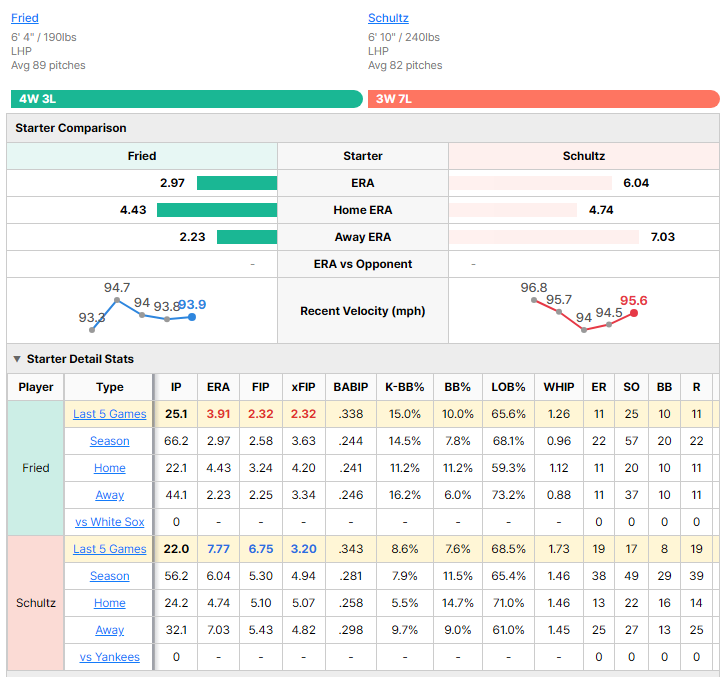Image resolution: width=726 pixels, height=677 pixels.
Task: Open Schultz's Season stats link
Action: [110, 576]
